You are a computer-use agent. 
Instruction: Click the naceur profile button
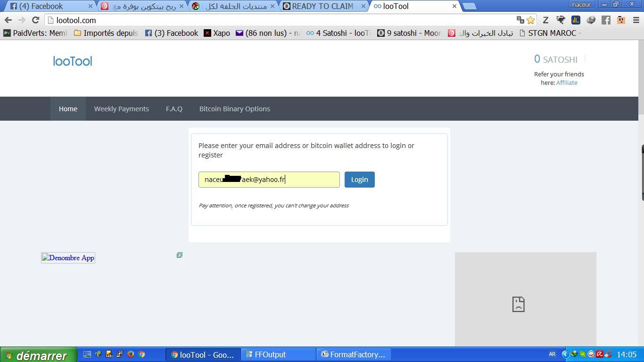pos(581,4)
